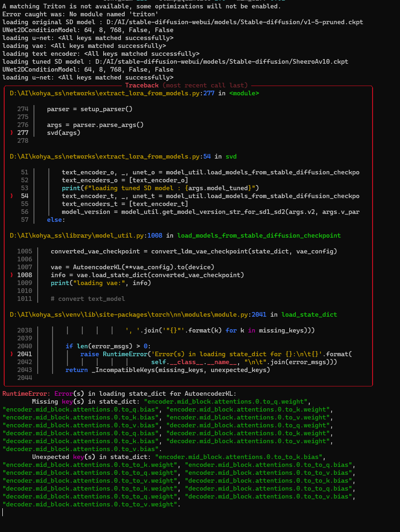Click the load_state_dict function name
This screenshot has width=400, height=532.
point(309,314)
